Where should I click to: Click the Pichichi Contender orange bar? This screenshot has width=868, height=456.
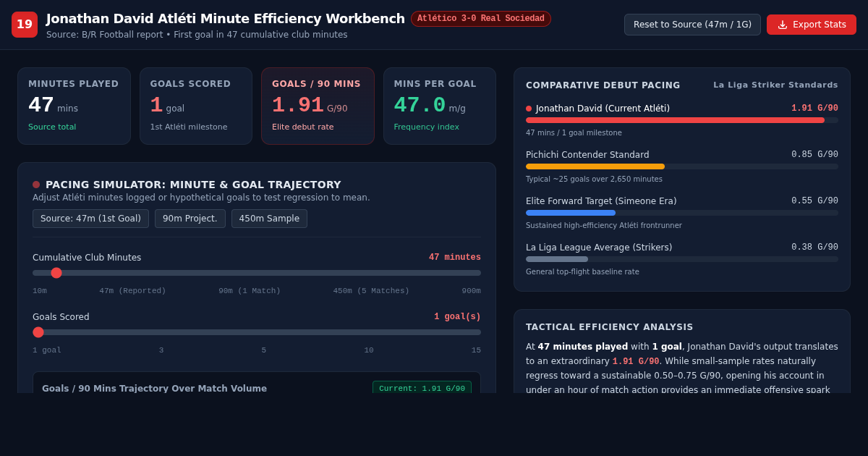pyautogui.click(x=595, y=166)
